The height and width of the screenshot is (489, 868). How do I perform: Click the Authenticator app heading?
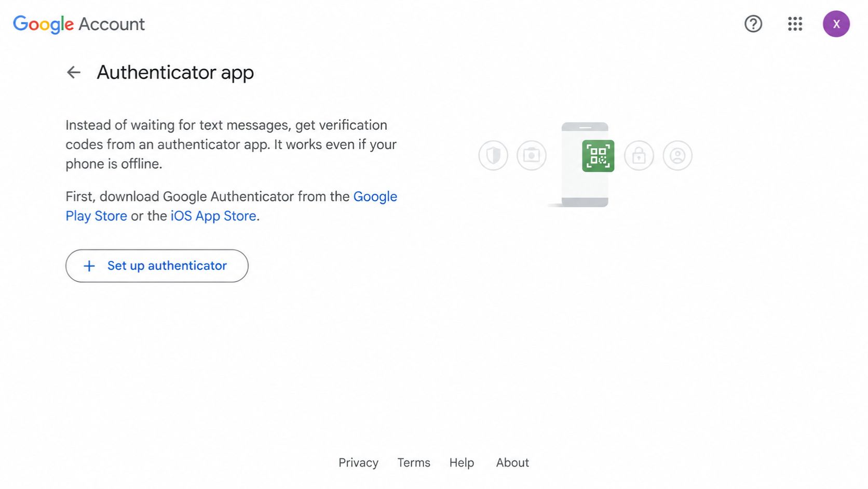pos(175,72)
